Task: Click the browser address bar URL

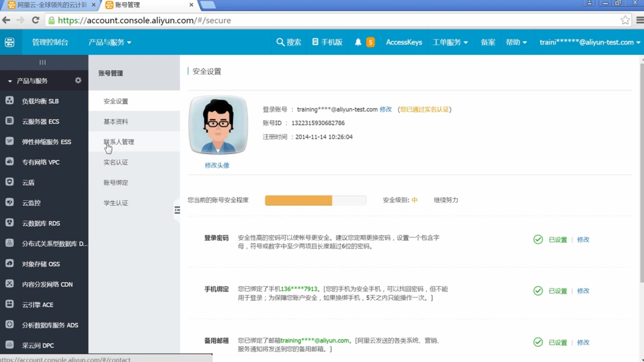Action: (x=144, y=20)
